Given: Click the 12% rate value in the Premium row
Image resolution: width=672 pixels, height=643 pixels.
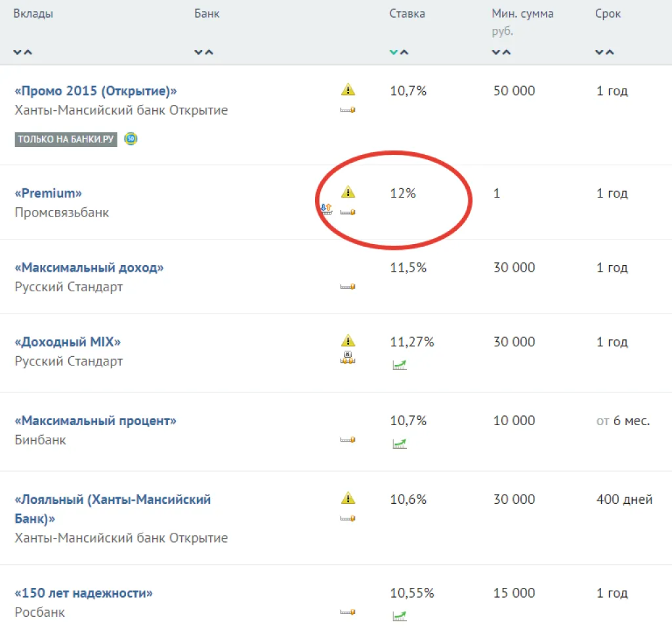Looking at the screenshot, I should [403, 194].
